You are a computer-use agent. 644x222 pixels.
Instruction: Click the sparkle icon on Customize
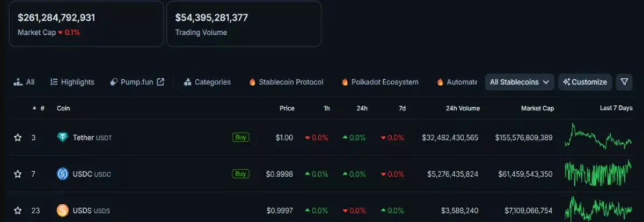pos(566,82)
